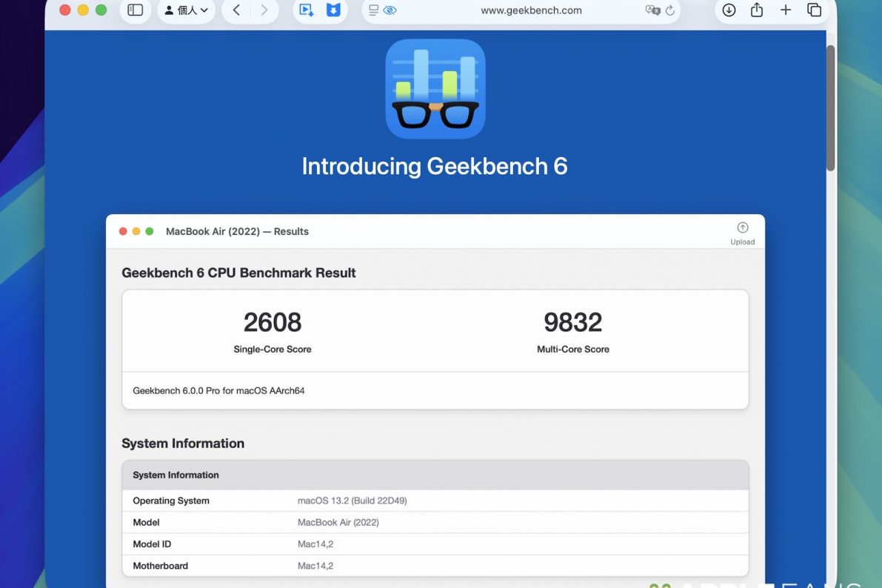Toggle the privacy eye icon
Viewport: 882px width, 588px height.
390,10
